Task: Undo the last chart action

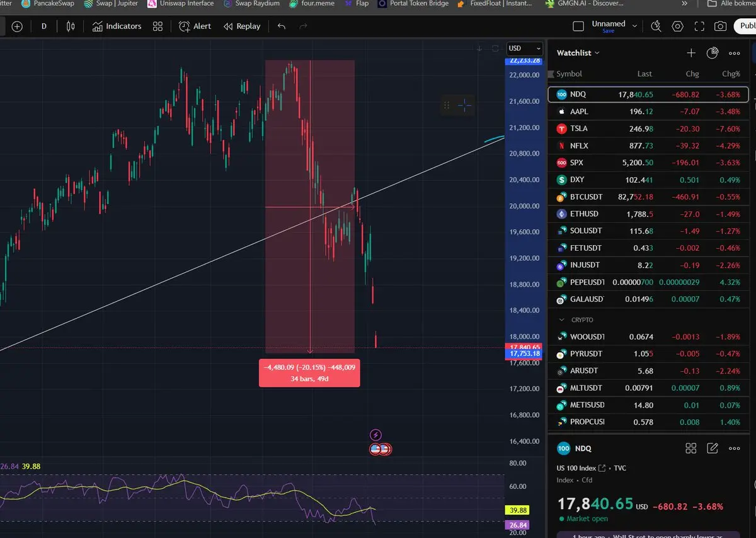Action: 282,26
